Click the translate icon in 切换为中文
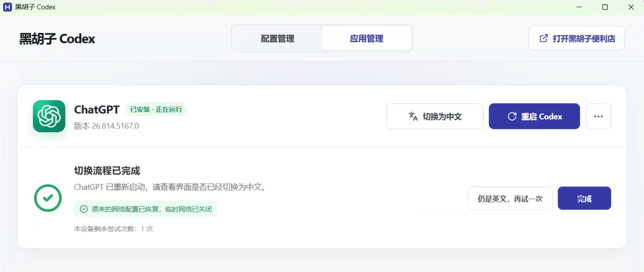Image resolution: width=644 pixels, height=272 pixels. coord(413,116)
